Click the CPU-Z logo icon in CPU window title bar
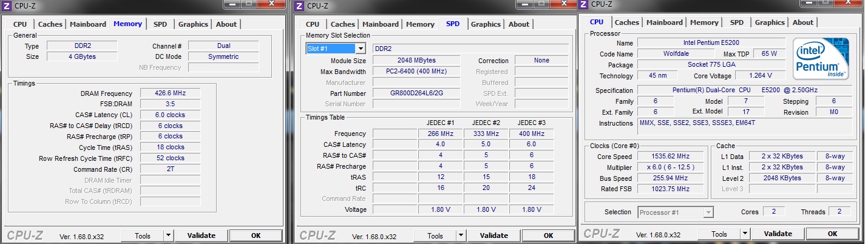The image size is (868, 244). tap(584, 4)
